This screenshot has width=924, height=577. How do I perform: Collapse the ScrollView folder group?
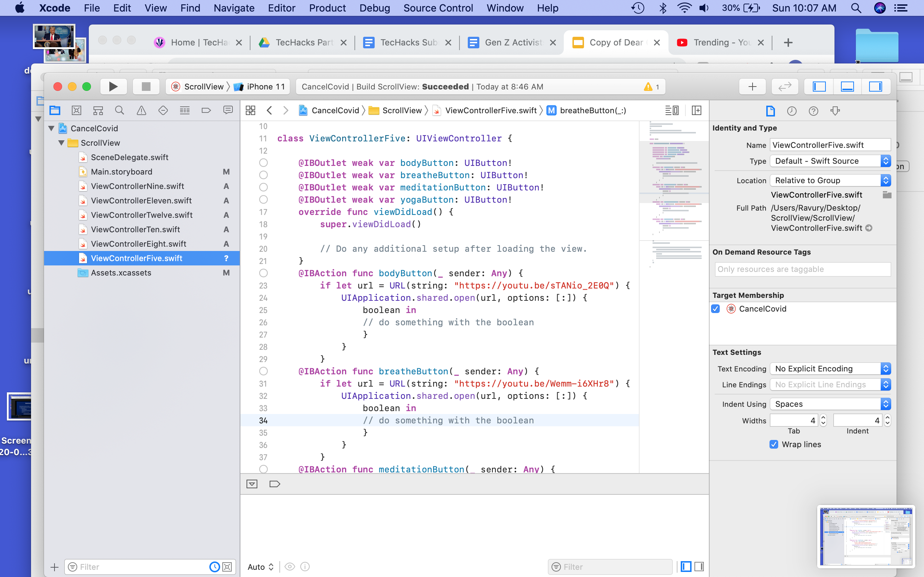point(61,143)
